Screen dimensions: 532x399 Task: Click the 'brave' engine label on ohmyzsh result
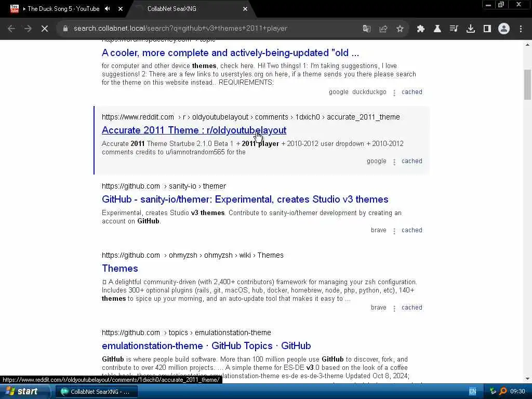379,308
